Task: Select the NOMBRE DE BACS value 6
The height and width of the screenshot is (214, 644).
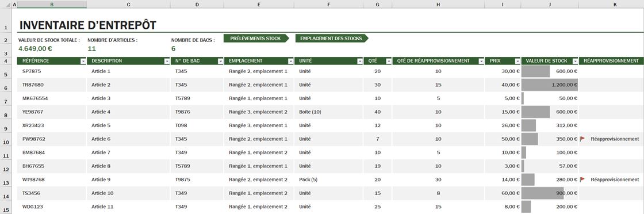Action: click(x=173, y=48)
